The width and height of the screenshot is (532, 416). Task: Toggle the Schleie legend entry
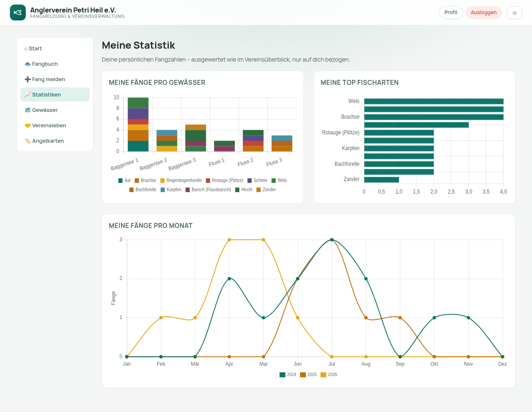pos(257,181)
